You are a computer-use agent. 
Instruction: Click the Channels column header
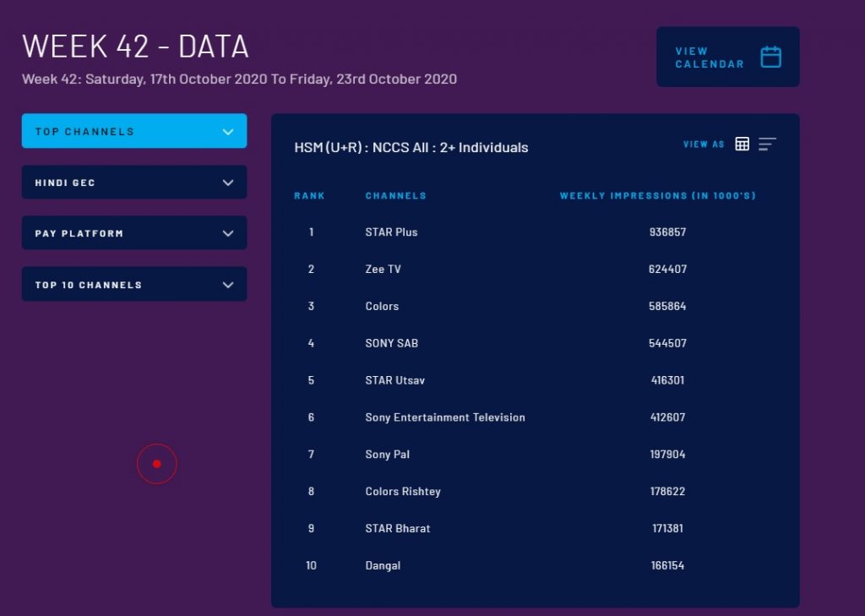[395, 196]
